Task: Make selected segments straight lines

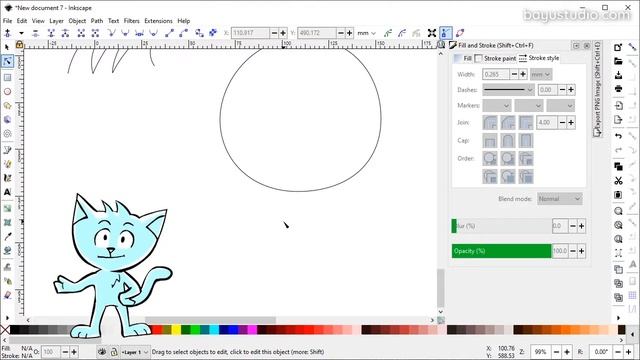Action: pyautogui.click(x=169, y=33)
